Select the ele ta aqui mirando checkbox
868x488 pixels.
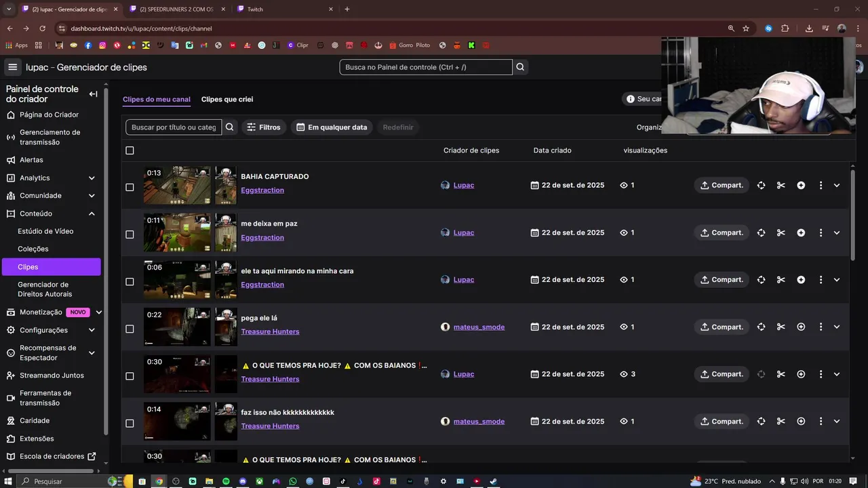[x=130, y=281]
